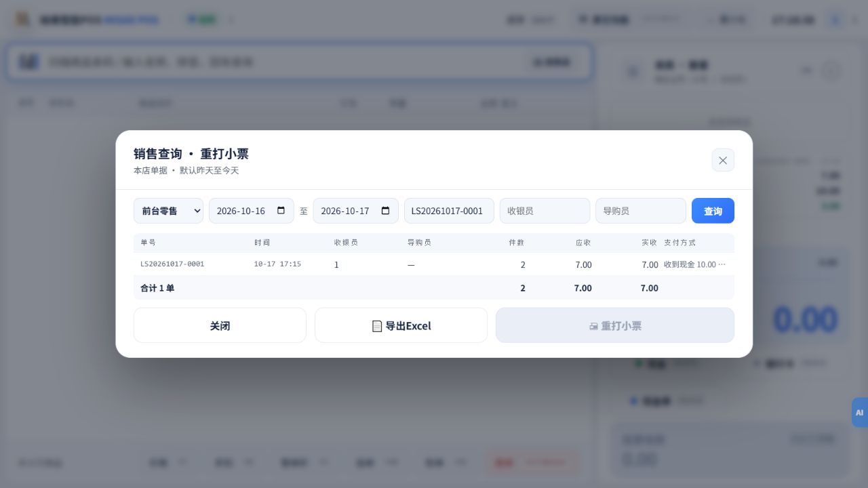Click the 支付方式 column header
This screenshot has width=868, height=488.
point(680,243)
